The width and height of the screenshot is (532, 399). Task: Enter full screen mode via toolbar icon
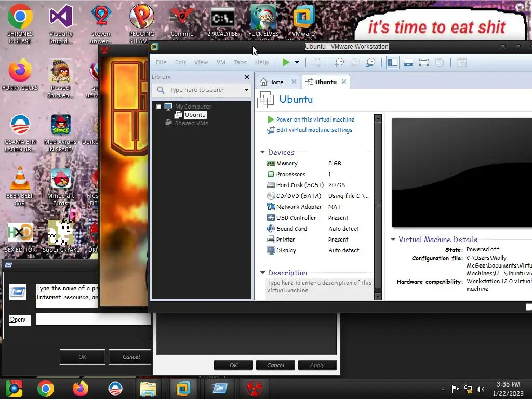(x=424, y=62)
